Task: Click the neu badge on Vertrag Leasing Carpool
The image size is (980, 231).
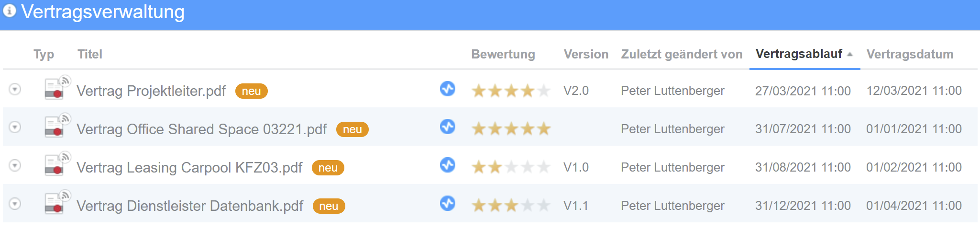Action: coord(328,168)
